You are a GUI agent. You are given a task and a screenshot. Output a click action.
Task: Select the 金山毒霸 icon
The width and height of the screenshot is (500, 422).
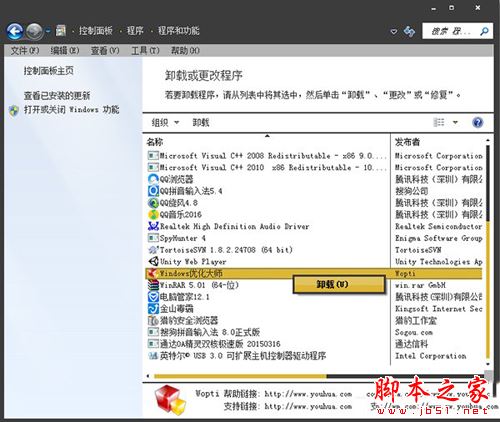click(x=153, y=309)
